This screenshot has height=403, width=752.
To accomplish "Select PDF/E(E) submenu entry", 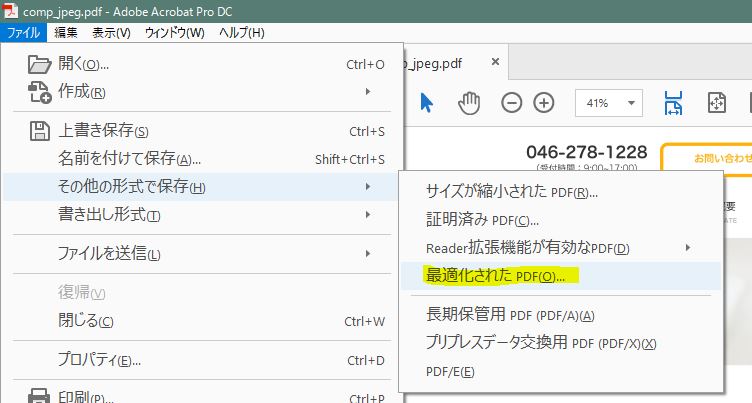I will 561,371.
